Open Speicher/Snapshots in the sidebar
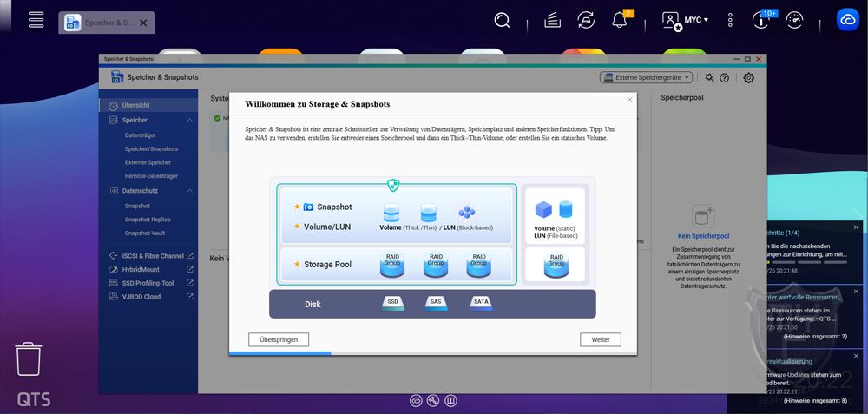The height and width of the screenshot is (414, 868). pos(151,149)
